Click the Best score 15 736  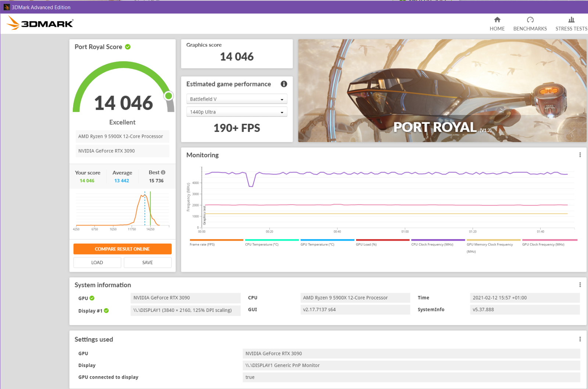point(156,181)
